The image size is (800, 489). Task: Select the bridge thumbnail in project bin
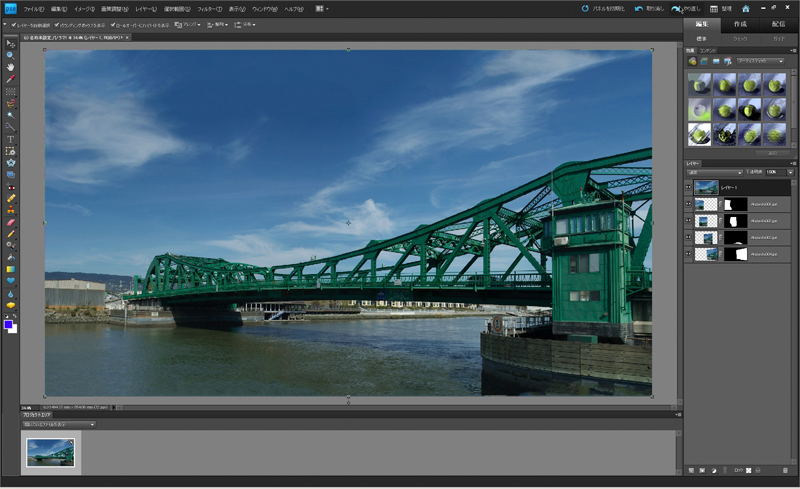point(49,451)
